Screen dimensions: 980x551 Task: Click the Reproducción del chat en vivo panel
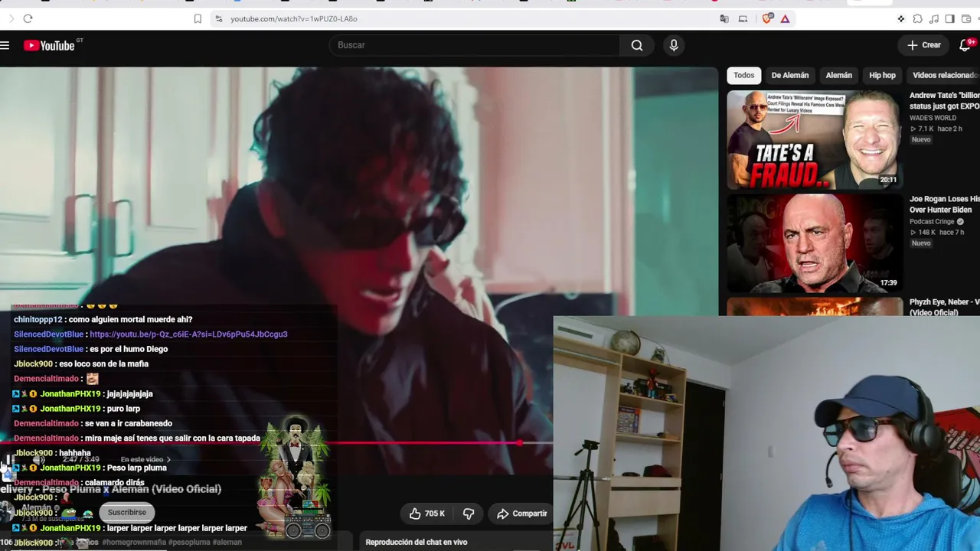[x=456, y=542]
